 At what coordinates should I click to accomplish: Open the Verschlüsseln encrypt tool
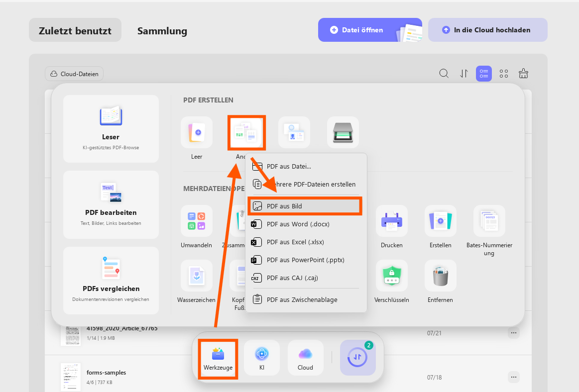pos(392,276)
